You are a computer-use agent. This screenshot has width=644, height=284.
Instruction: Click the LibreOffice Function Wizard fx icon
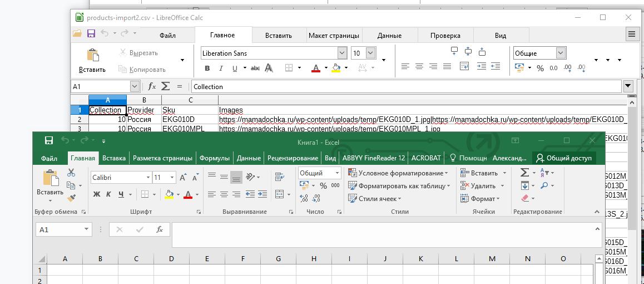(152, 86)
